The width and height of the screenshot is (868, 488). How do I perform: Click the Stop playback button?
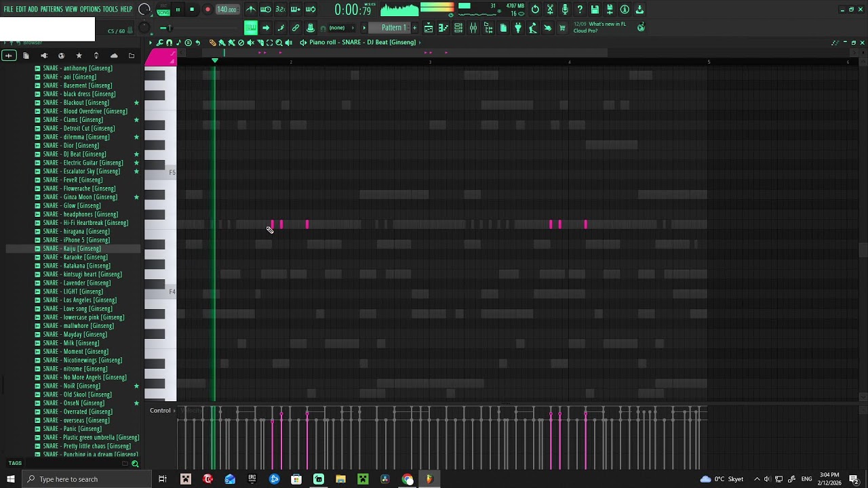(x=192, y=9)
